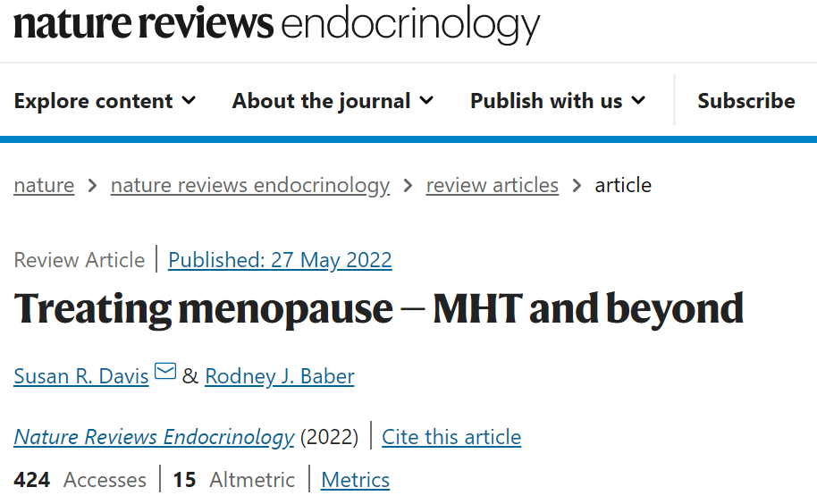Expand the Publish with us chevron
This screenshot has width=817, height=504.
[x=638, y=100]
